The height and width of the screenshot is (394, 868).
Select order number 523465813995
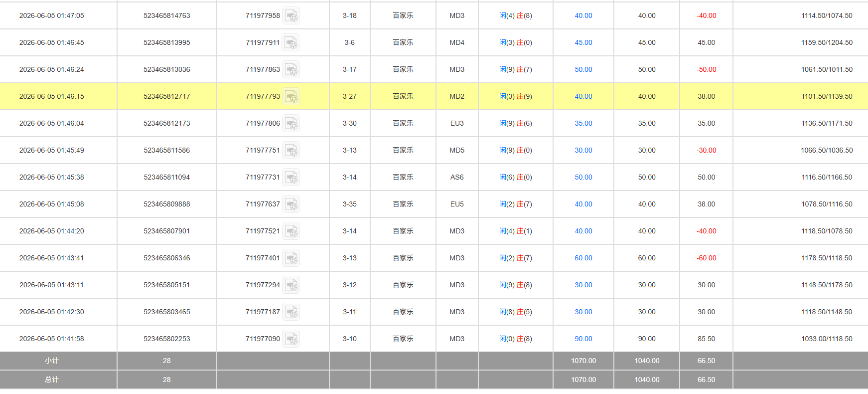coord(167,42)
